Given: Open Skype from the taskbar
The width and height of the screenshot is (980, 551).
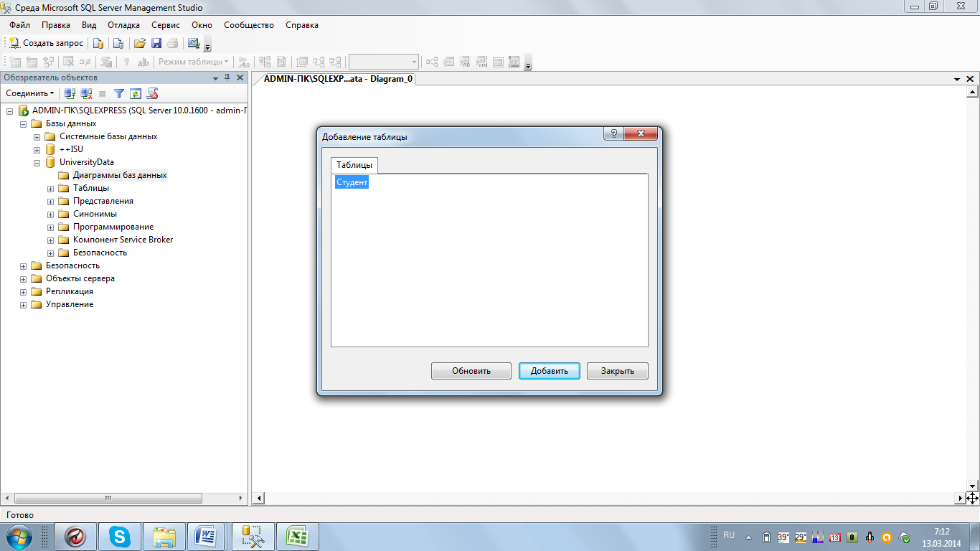Looking at the screenshot, I should point(120,537).
